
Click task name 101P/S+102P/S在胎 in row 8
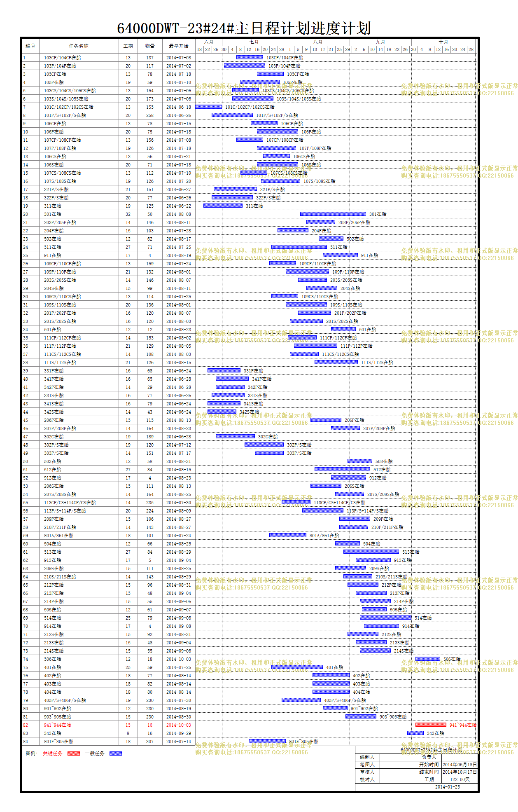tap(65, 115)
